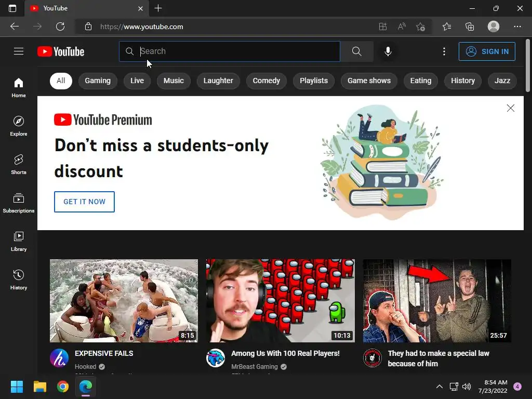View site information lock icon
This screenshot has height=399, width=532.
tap(88, 26)
